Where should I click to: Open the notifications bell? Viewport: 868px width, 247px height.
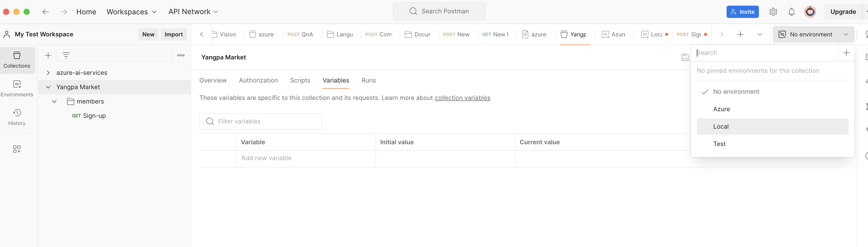click(x=791, y=12)
